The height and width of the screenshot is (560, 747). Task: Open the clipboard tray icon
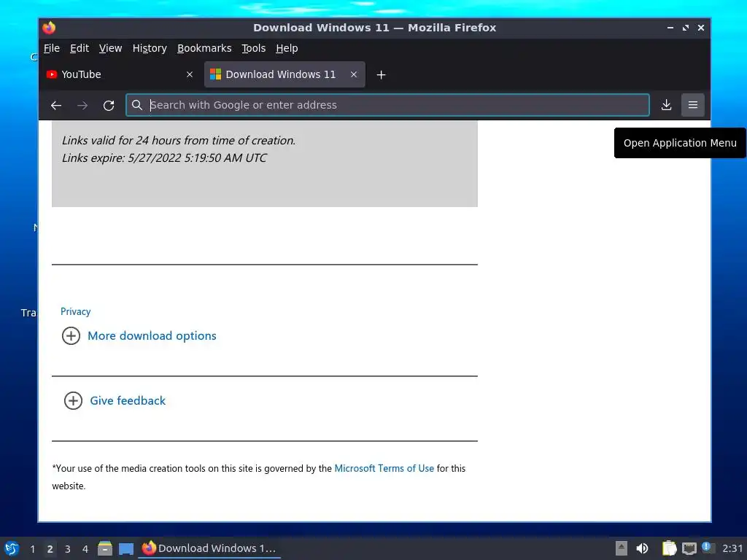669,548
